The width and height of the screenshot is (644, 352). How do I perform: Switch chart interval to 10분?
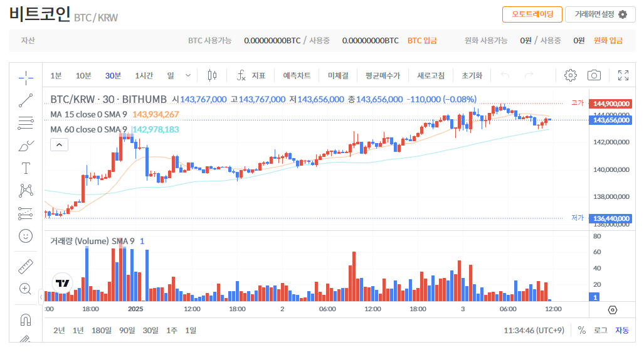83,75
